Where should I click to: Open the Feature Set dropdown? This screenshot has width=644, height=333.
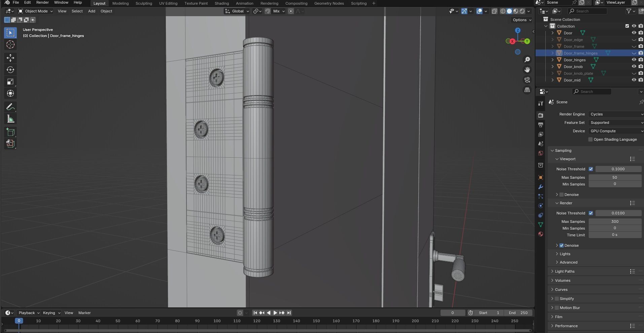point(616,123)
